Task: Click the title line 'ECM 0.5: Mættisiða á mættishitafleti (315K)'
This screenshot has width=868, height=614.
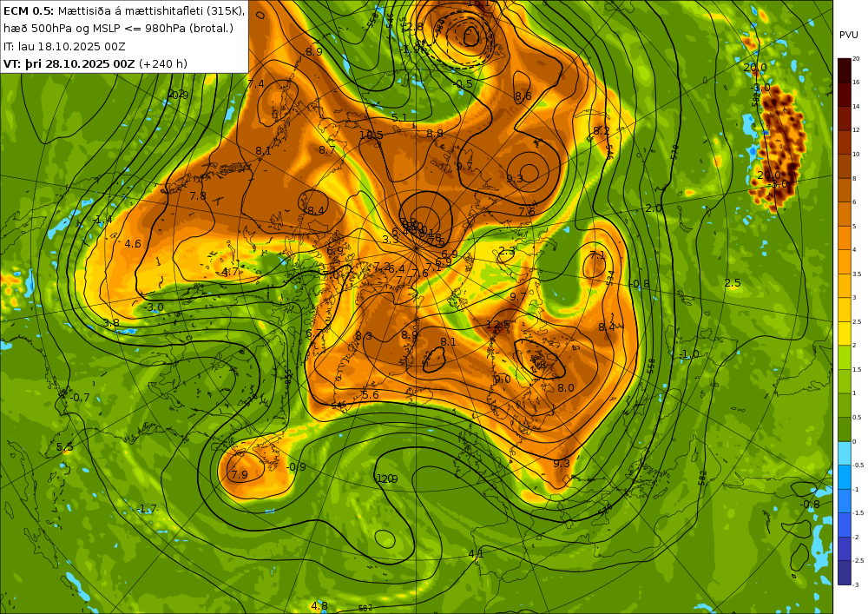Action: click(x=124, y=11)
